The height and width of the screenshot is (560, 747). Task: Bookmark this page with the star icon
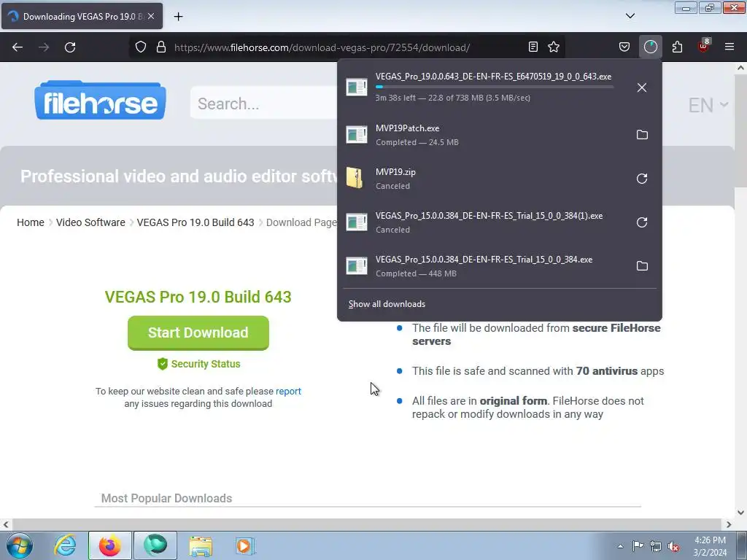554,47
